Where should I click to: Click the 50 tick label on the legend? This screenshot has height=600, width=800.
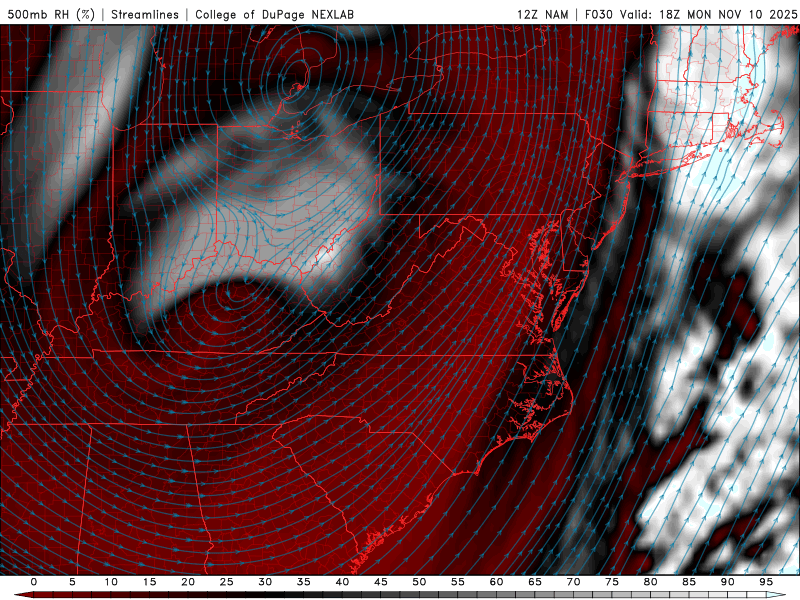(419, 582)
